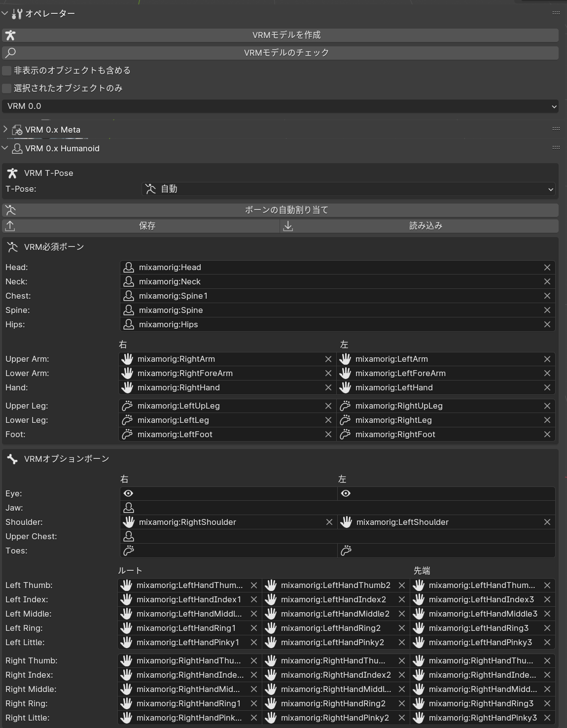Click the ルート column header
The width and height of the screenshot is (567, 728).
(x=130, y=571)
